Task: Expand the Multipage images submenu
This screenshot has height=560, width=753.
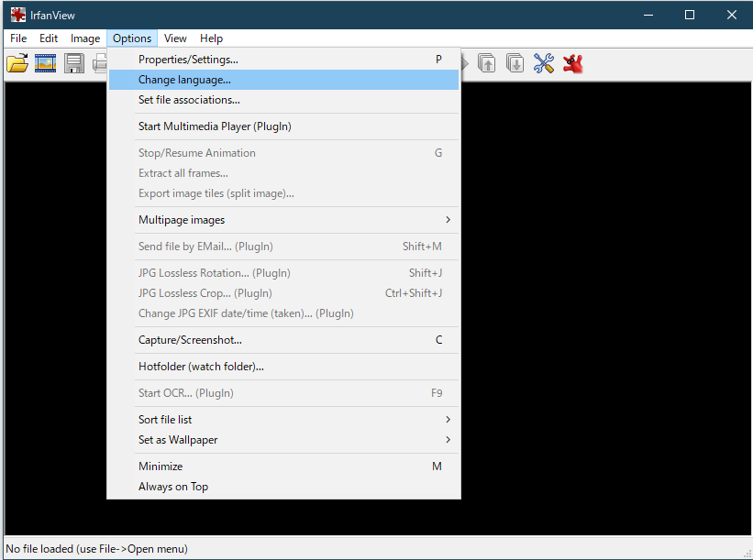Action: click(x=283, y=220)
